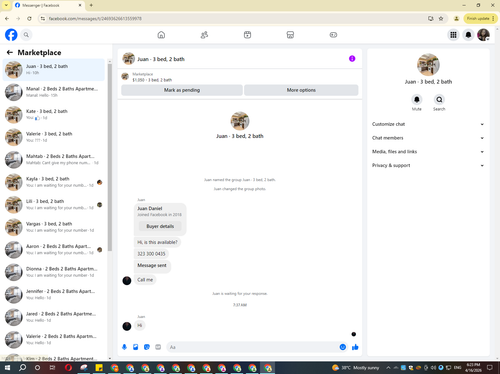This screenshot has height=374, width=500.
Task: Open the Vargas - 3 bed, 2 bath chat
Action: coord(54,227)
